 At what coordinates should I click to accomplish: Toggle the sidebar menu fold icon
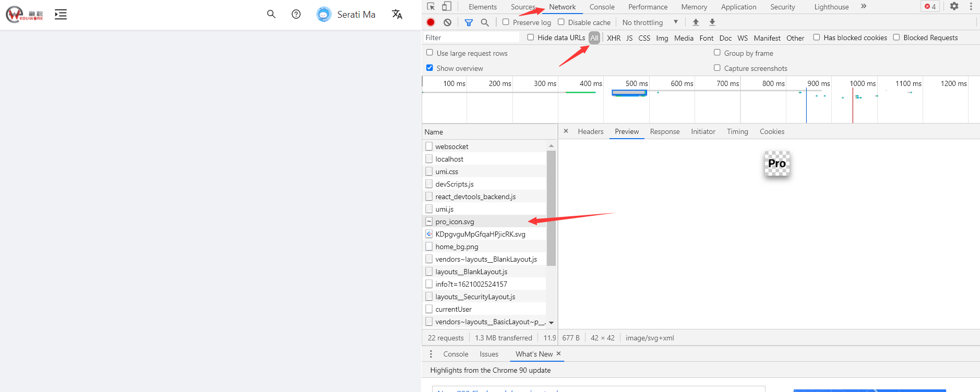(x=61, y=15)
